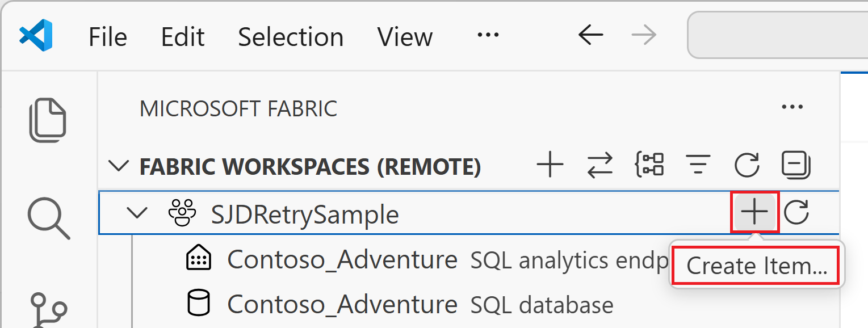This screenshot has height=328, width=868.
Task: Click the filter icon in Workspaces header
Action: click(698, 166)
